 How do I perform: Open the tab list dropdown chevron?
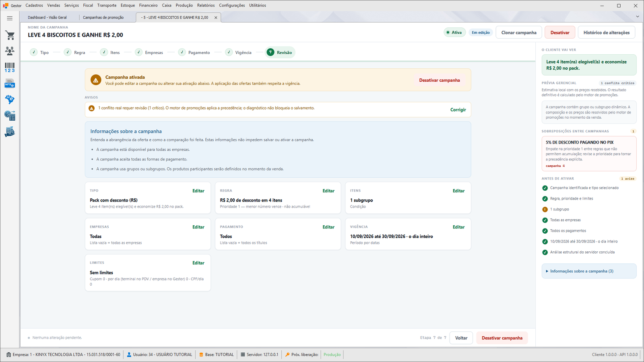(x=638, y=16)
